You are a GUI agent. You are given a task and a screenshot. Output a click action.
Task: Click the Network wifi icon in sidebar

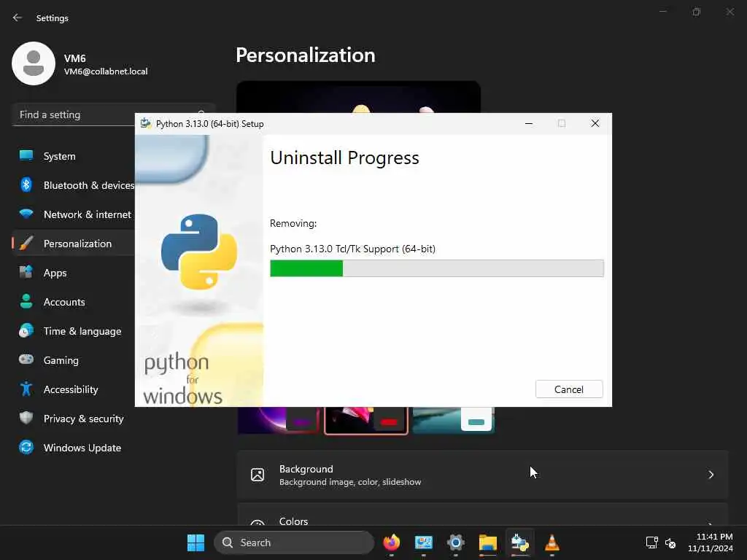[26, 214]
